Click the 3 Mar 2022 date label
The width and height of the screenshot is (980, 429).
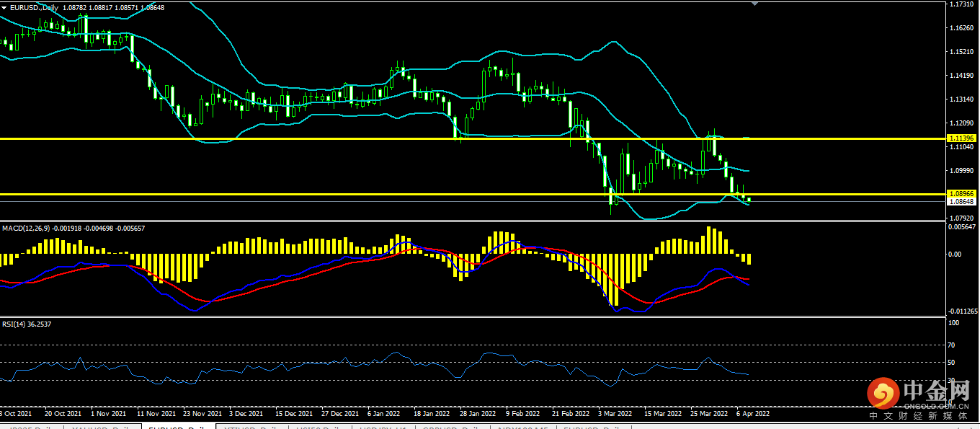coord(615,414)
